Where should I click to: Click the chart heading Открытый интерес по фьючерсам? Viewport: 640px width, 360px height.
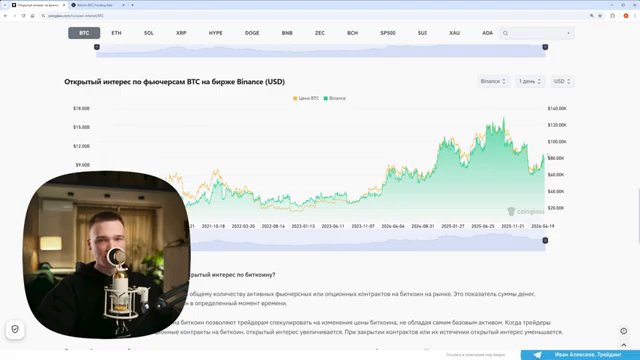[174, 82]
